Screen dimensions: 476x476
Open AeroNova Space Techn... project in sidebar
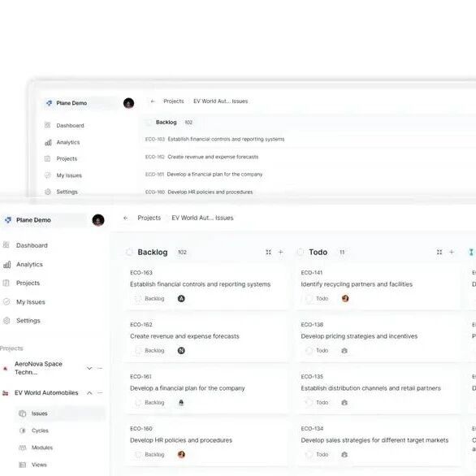(x=38, y=368)
